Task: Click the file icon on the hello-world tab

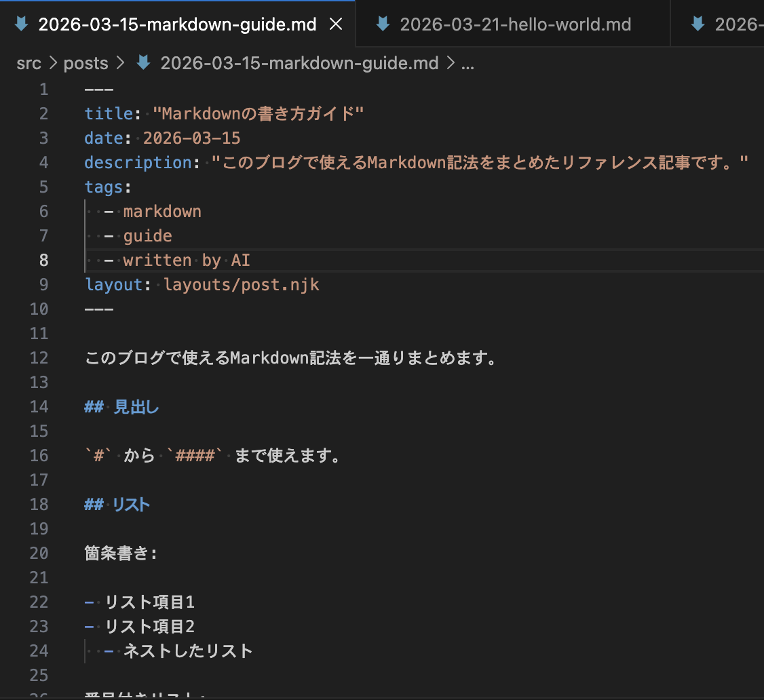Action: tap(383, 23)
